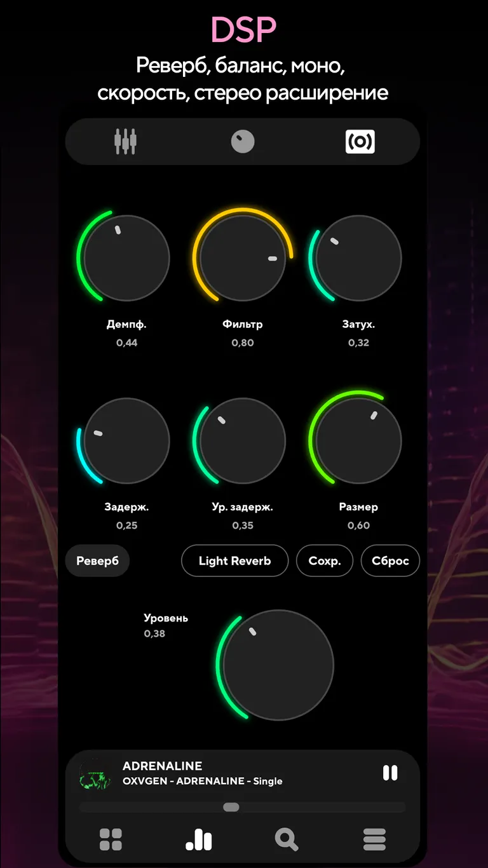This screenshot has width=488, height=868.
Task: Click the ADRENALINE track title
Action: pos(162,766)
